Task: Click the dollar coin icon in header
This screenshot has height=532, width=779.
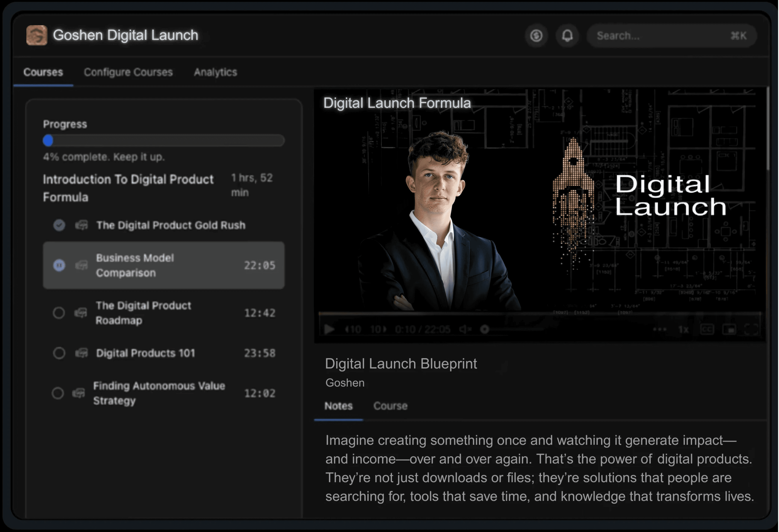Action: 536,35
